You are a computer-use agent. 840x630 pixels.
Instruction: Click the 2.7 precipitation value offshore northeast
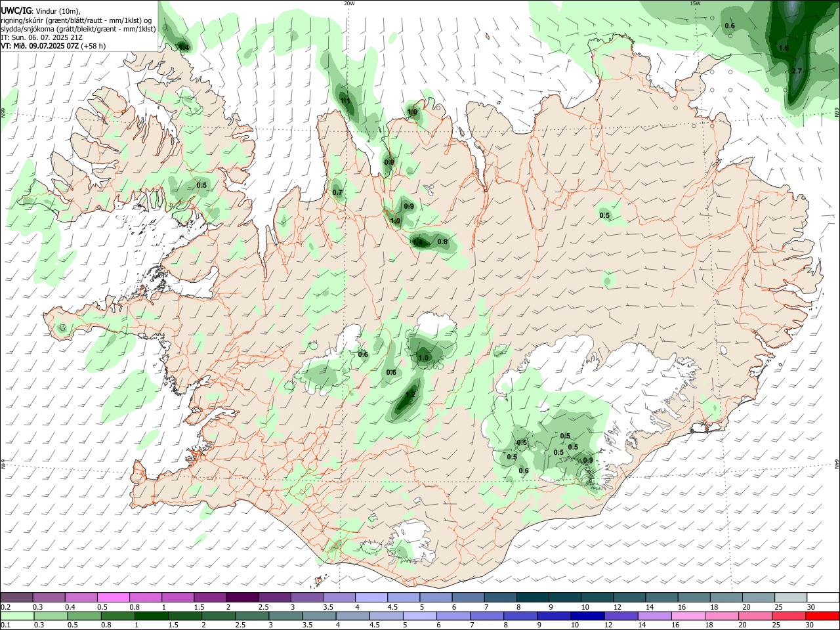pyautogui.click(x=797, y=71)
